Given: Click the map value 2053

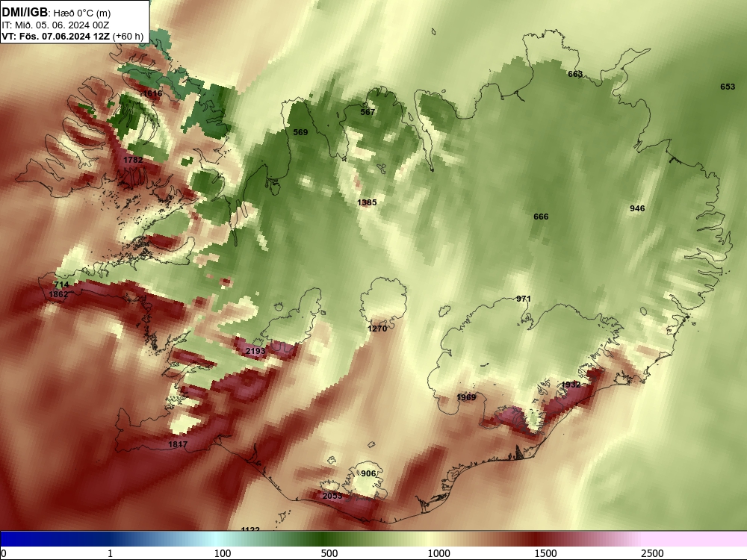Looking at the screenshot, I should point(332,496).
